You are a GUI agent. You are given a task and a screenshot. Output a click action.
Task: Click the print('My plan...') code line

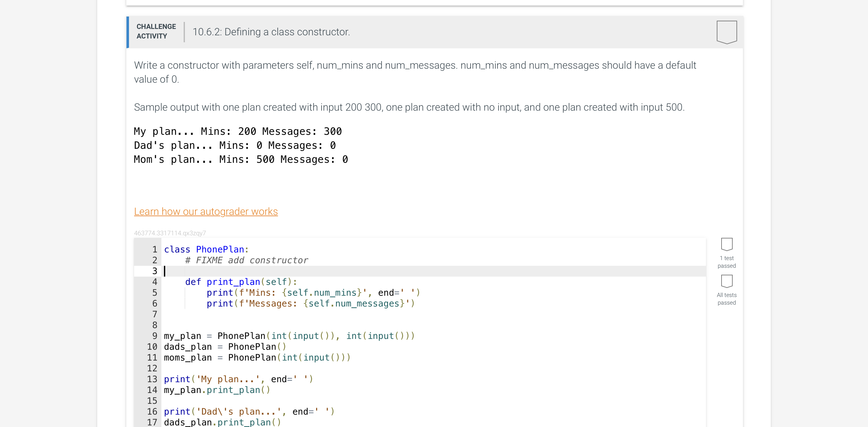pos(238,379)
